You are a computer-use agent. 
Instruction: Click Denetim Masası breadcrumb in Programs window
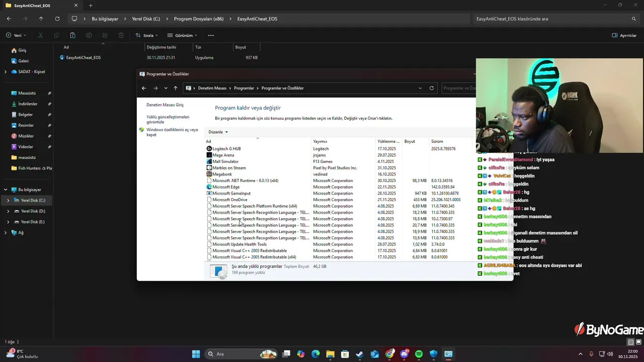(212, 88)
